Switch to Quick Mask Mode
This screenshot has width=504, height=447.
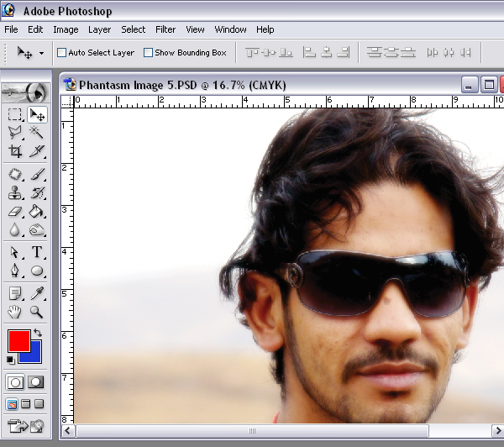pos(35,382)
